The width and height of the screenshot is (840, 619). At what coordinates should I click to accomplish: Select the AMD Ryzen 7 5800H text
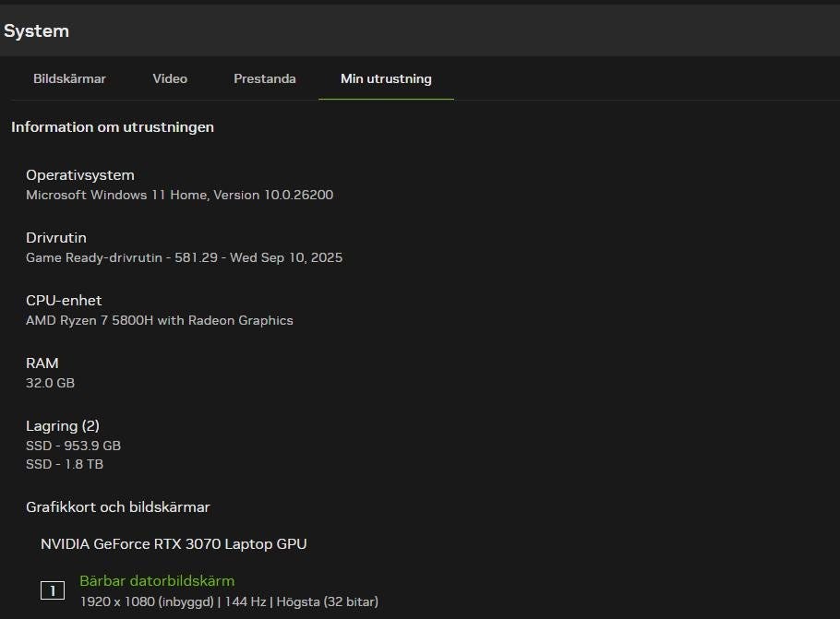tap(160, 320)
